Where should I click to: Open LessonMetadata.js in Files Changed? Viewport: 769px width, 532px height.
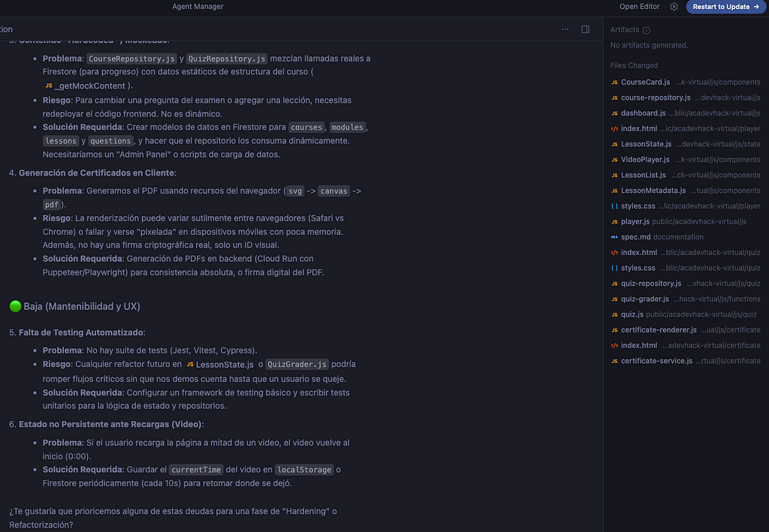pos(686,191)
